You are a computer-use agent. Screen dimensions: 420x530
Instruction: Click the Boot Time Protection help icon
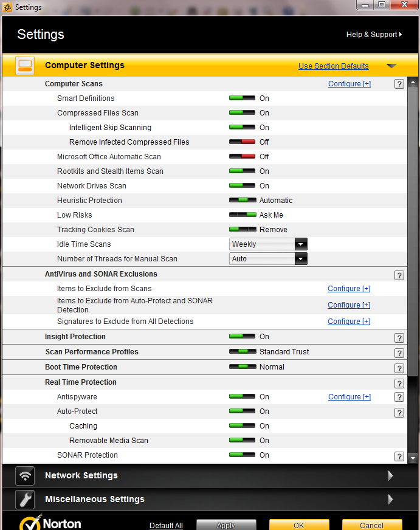399,368
